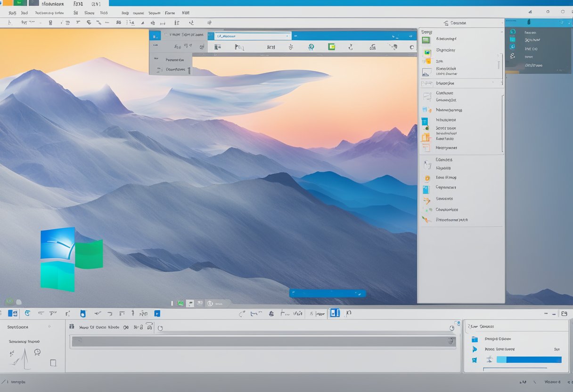Open the blue picture icon in the bottom-right panel
573x392 pixels.
point(475,339)
